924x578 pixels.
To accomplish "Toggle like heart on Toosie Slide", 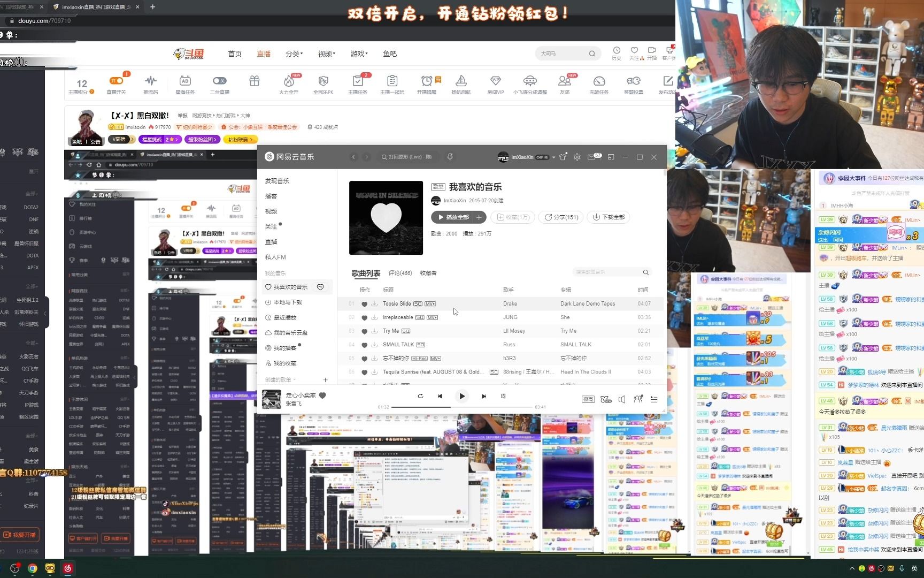I will 365,304.
